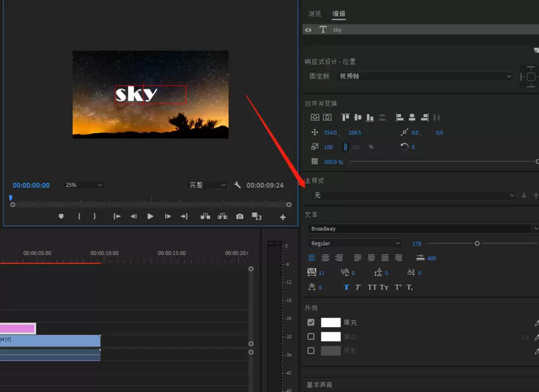Toggle all caps TT style
This screenshot has width=539, height=392.
372,287
